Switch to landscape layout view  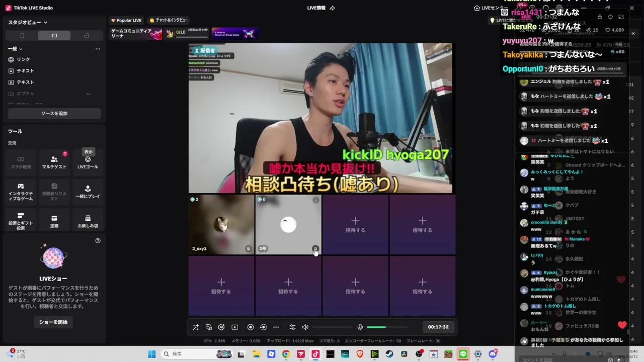click(x=54, y=36)
